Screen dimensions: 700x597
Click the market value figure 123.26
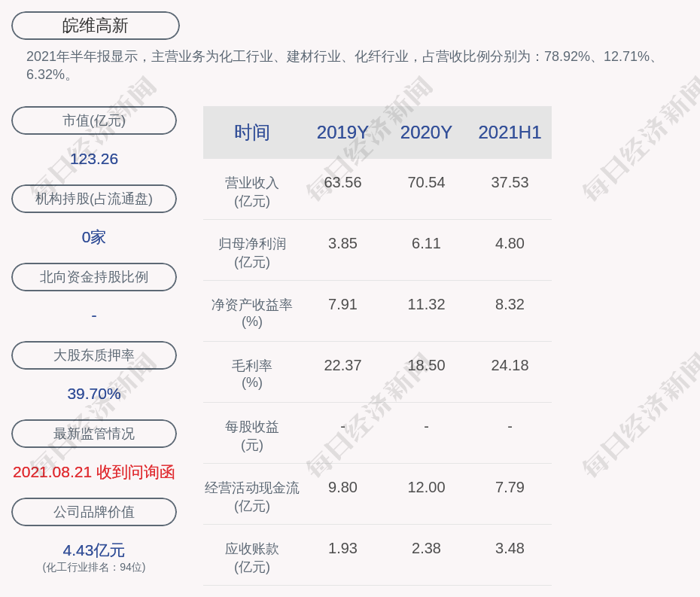[94, 159]
